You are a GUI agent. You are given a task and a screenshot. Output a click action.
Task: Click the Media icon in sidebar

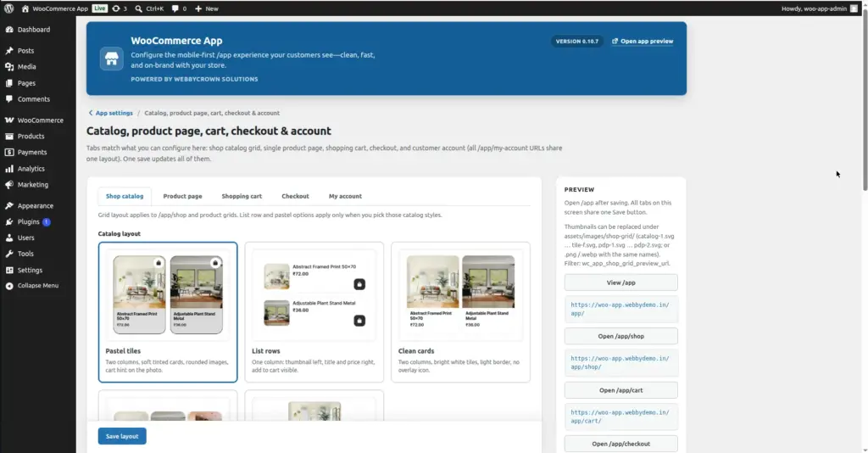click(x=9, y=66)
